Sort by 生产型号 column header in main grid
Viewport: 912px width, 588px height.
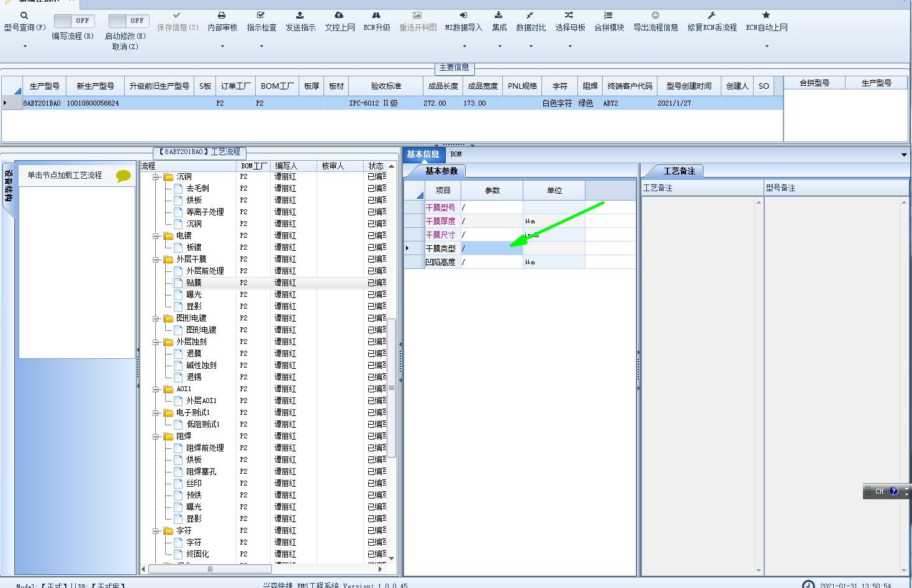[x=44, y=86]
